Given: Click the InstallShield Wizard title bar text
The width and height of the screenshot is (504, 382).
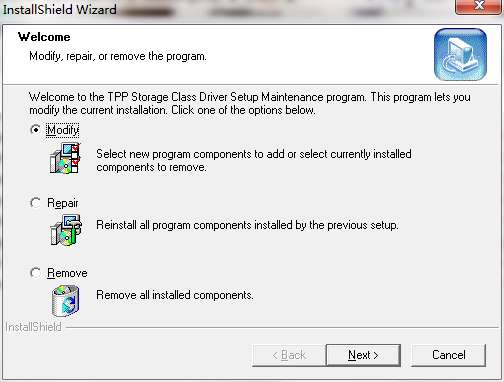Looking at the screenshot, I should [60, 9].
